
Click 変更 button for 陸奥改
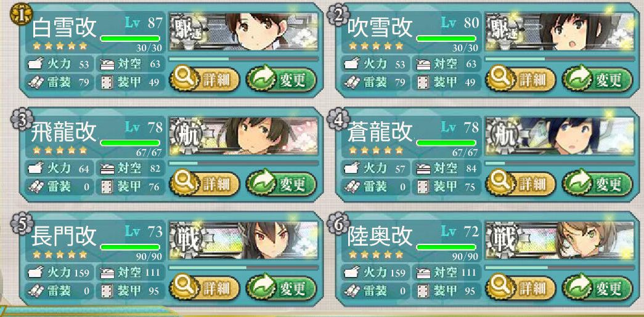coord(597,289)
